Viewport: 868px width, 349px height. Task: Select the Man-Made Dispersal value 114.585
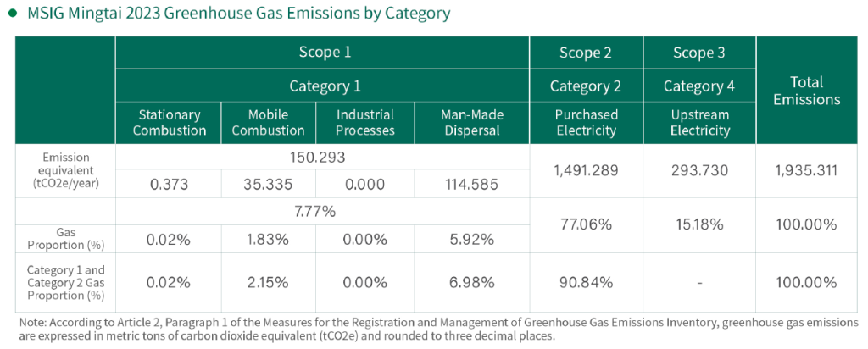(471, 184)
